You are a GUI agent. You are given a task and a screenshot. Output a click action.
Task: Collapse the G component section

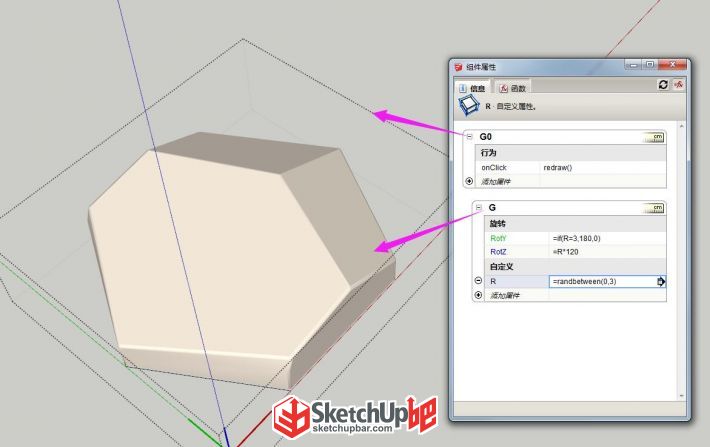tap(479, 207)
